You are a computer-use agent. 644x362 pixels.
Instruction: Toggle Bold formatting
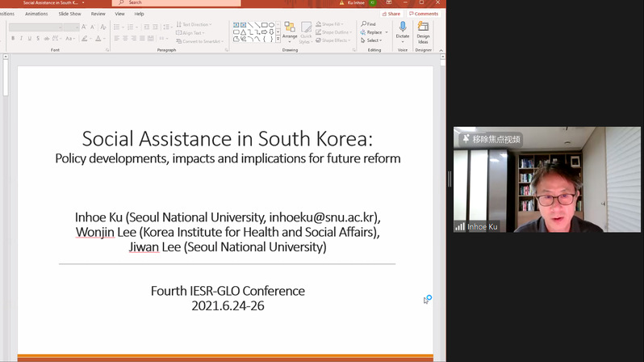tap(13, 38)
